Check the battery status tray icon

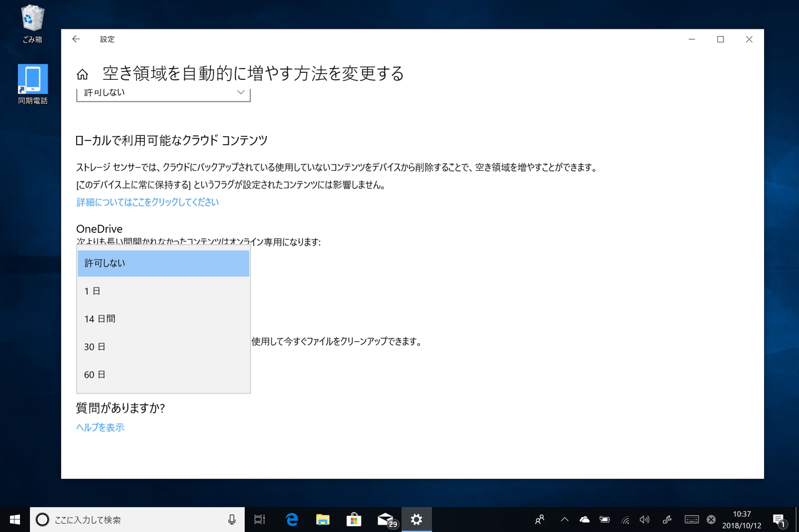coord(605,520)
